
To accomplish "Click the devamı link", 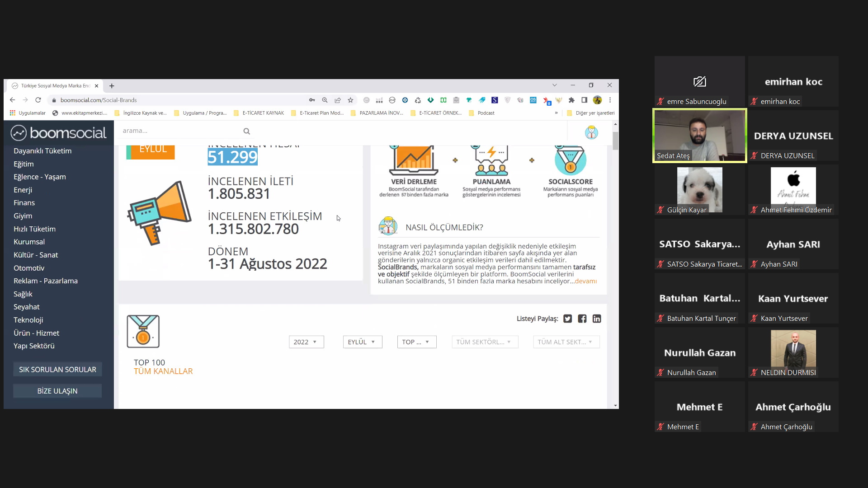I will pyautogui.click(x=585, y=281).
